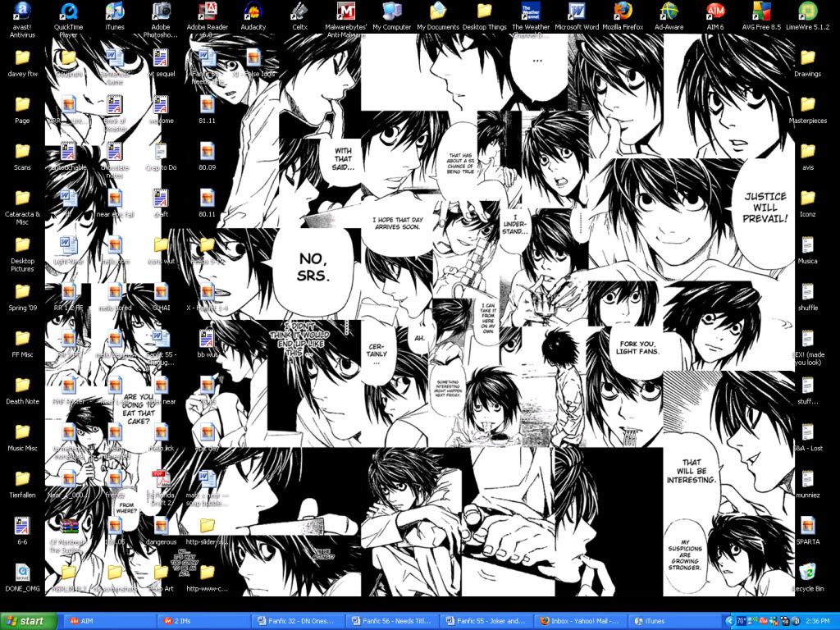Screen dimensions: 840x630
Task: Select the dangerous image file
Action: 161,531
